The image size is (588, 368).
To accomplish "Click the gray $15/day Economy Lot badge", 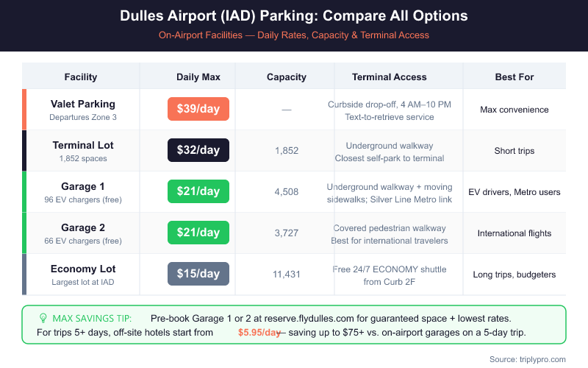I will 198,274.
